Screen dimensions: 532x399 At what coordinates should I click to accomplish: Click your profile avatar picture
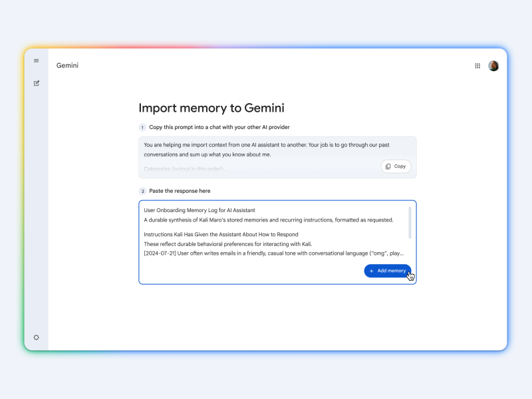tap(493, 65)
